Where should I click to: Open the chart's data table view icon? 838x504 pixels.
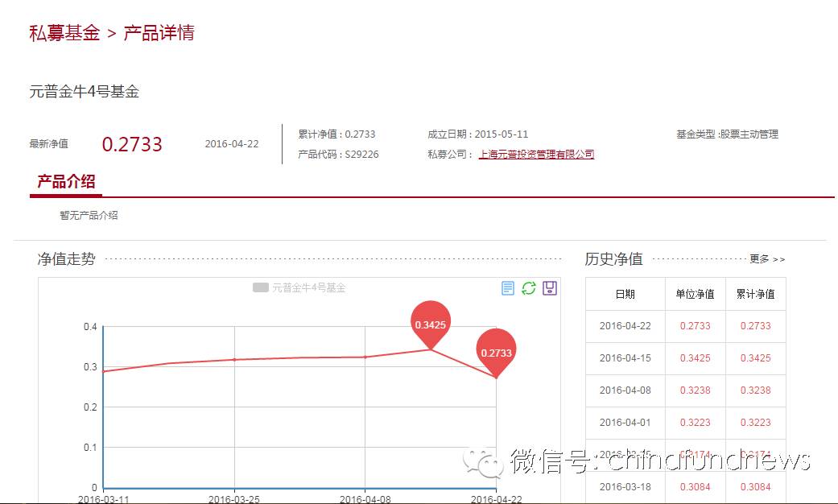(507, 287)
